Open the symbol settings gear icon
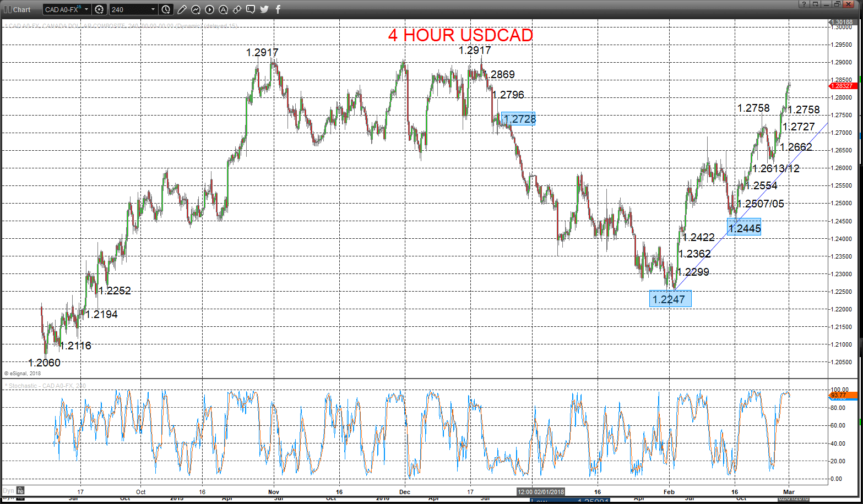Viewport: 863px width, 504px height. 99,9
